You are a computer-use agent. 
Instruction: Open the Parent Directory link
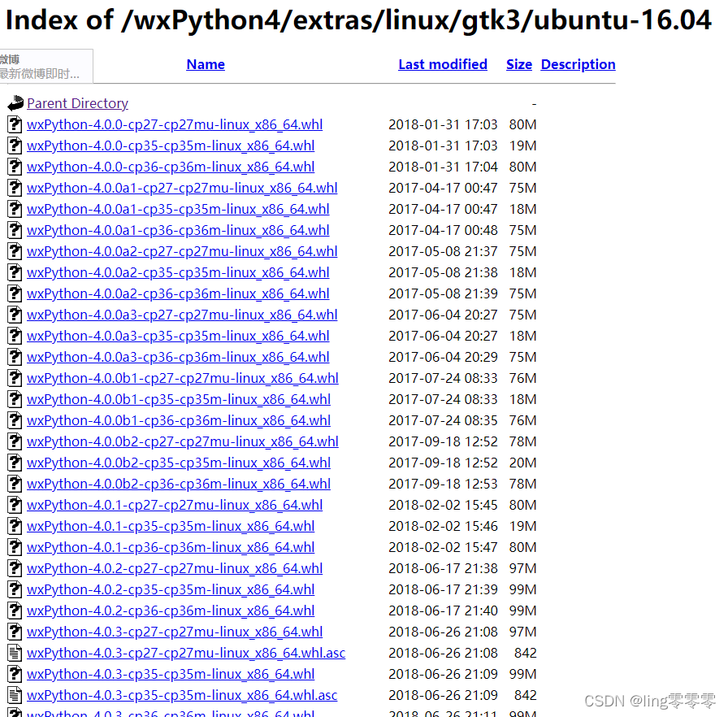[x=77, y=103]
